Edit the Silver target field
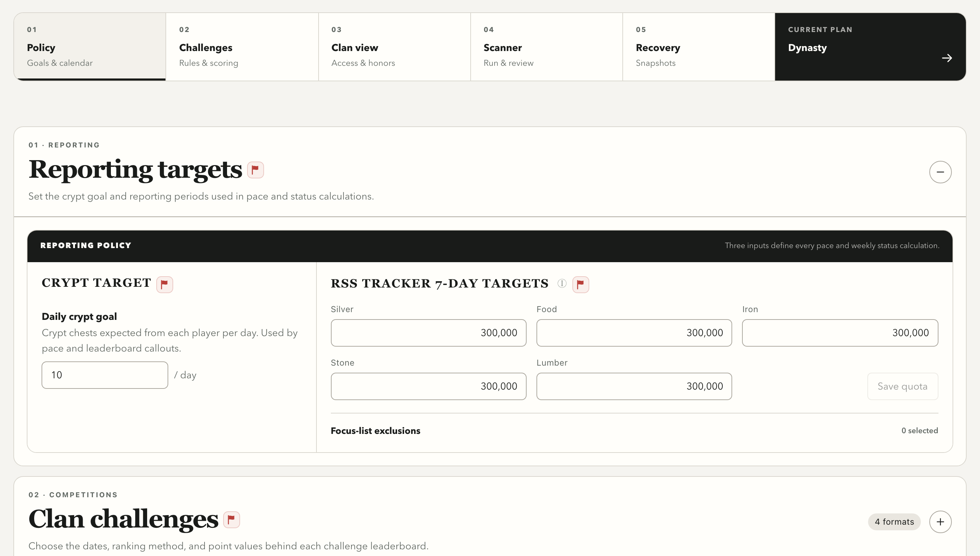The width and height of the screenshot is (980, 556). [x=428, y=333]
